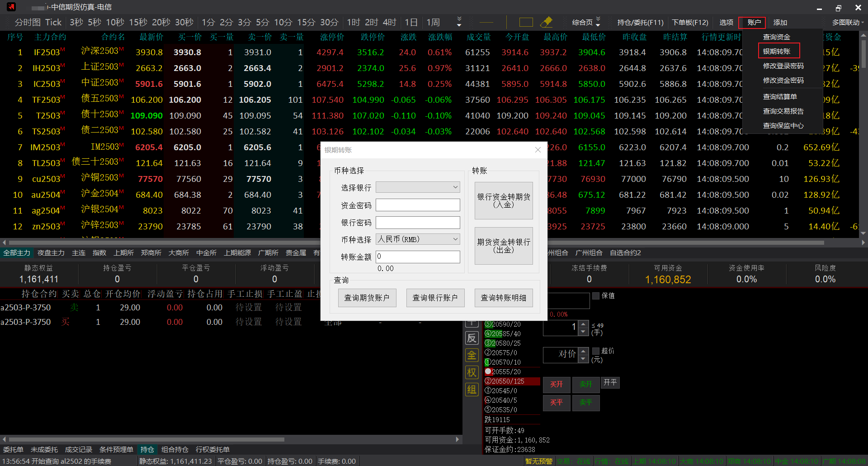Click the 查询期货账户 button
Image resolution: width=868 pixels, height=466 pixels.
coord(367,298)
